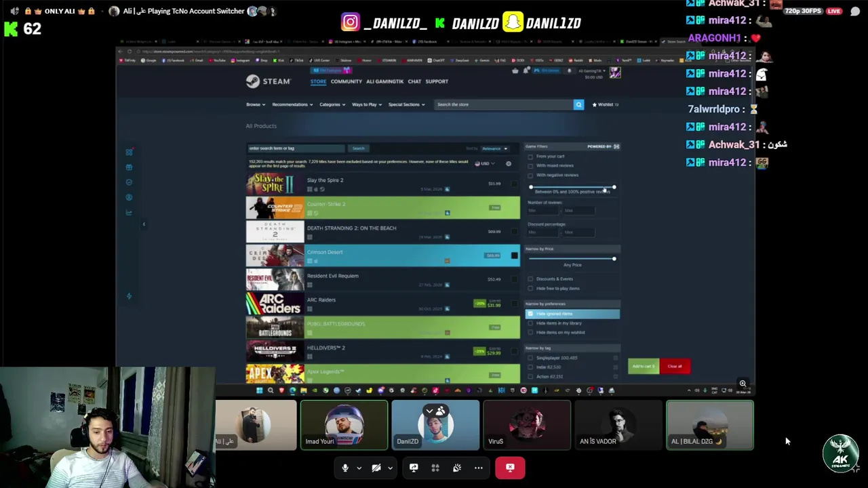Viewport: 868px width, 488px height.
Task: Open the search settings gear icon
Action: coord(509,163)
